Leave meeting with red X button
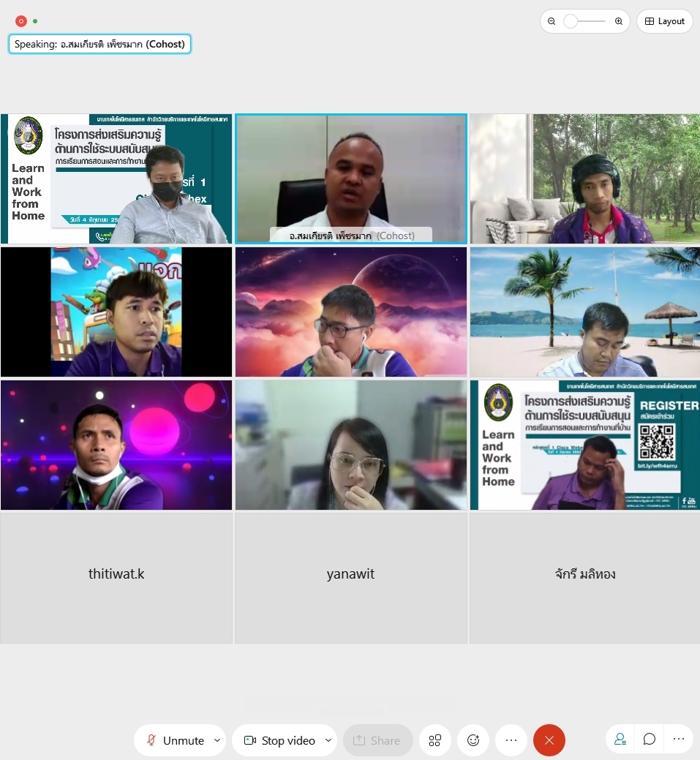700x760 pixels. tap(549, 740)
